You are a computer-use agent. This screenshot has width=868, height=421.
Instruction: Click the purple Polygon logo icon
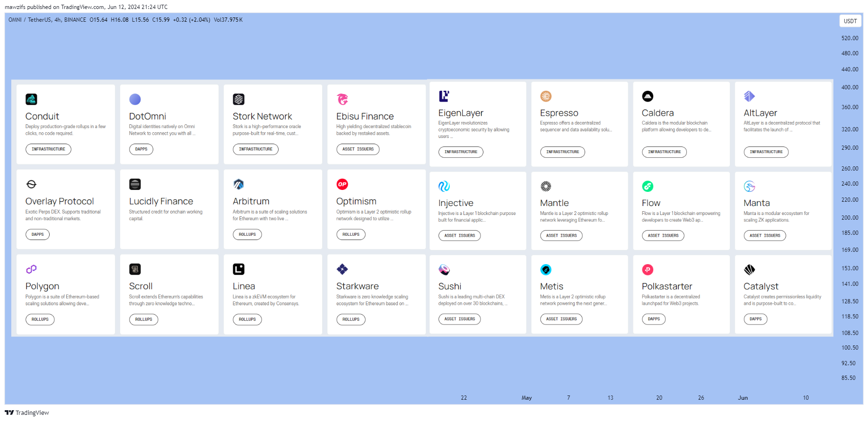[31, 269]
